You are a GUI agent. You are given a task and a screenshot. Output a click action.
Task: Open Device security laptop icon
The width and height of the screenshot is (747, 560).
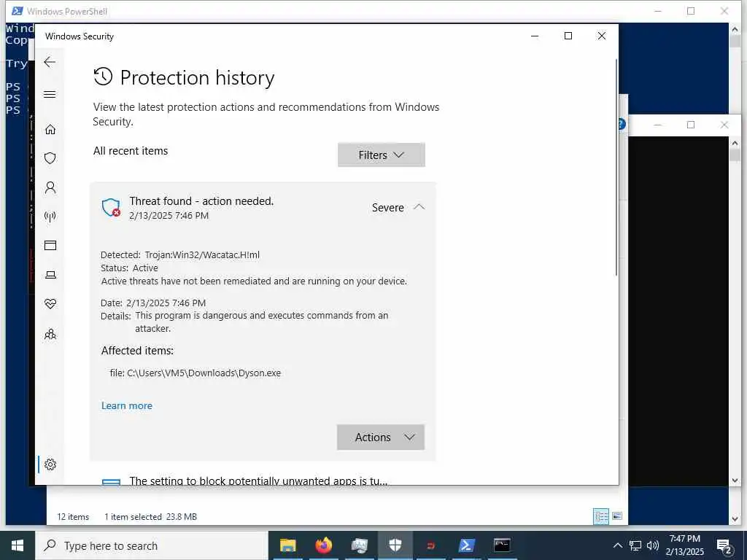50,275
